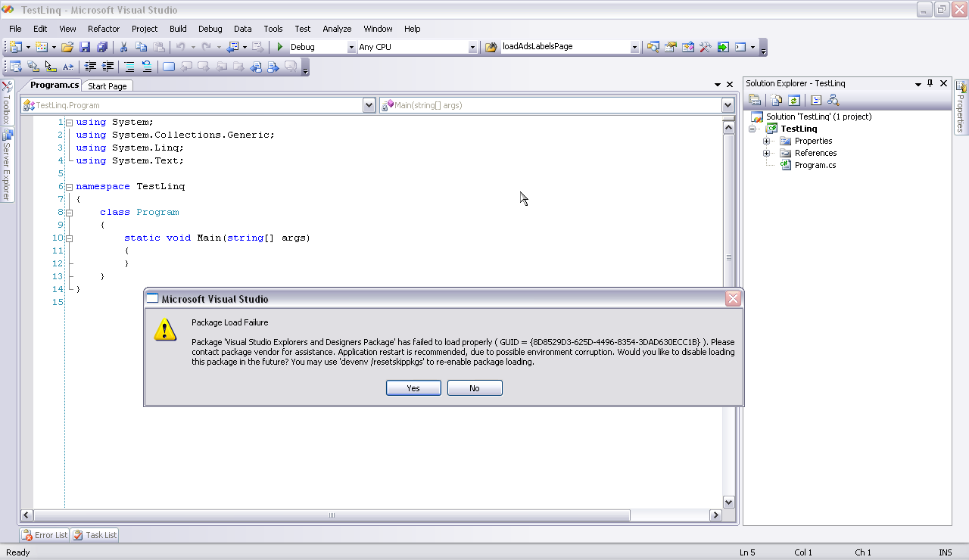Click the Add New Item toolbar icon

[x=42, y=47]
